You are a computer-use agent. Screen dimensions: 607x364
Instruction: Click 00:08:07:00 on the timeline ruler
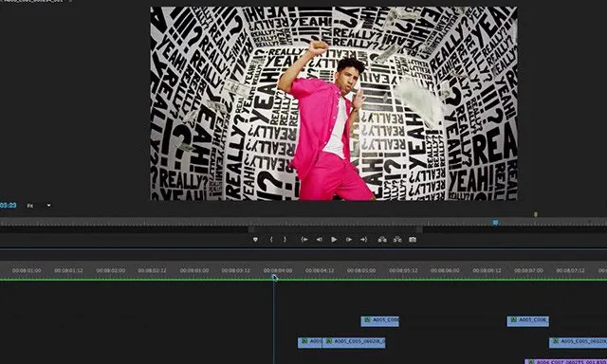[529, 271]
